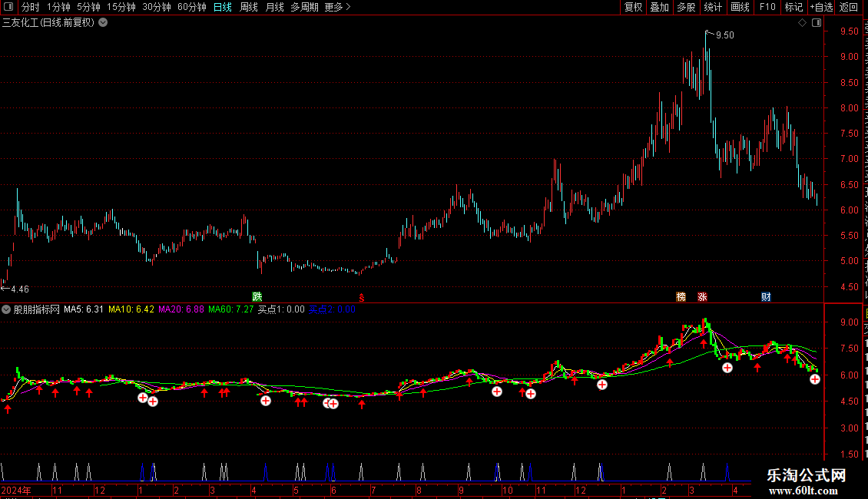
Task: Click the 榜 event marker
Action: coord(681,297)
